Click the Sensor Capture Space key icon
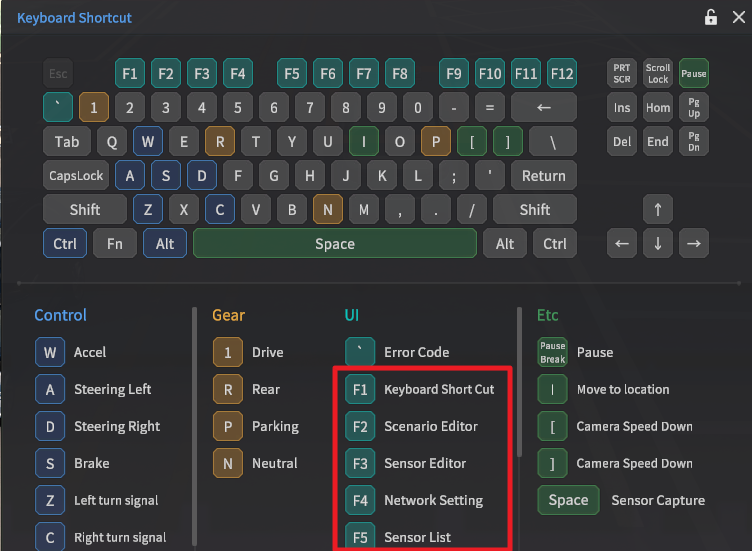Screen dimensions: 752x551 tap(568, 500)
